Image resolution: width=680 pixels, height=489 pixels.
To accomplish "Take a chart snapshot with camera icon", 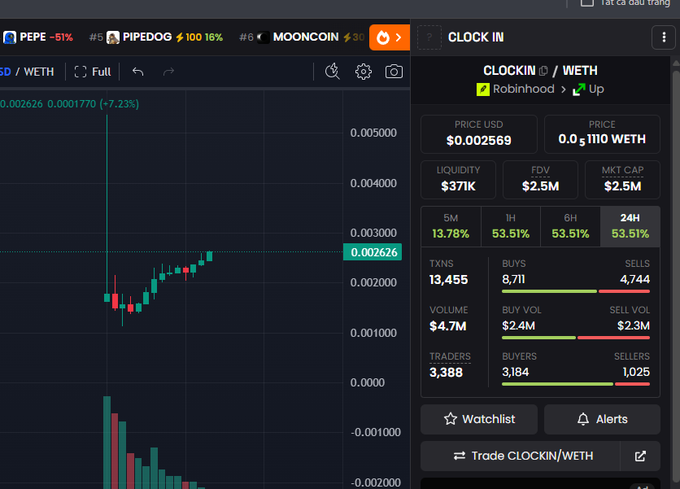I will tap(394, 72).
